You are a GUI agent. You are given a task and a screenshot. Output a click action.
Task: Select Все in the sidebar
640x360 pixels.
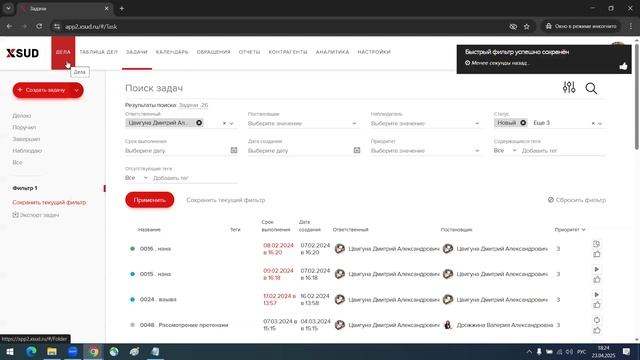click(x=17, y=162)
